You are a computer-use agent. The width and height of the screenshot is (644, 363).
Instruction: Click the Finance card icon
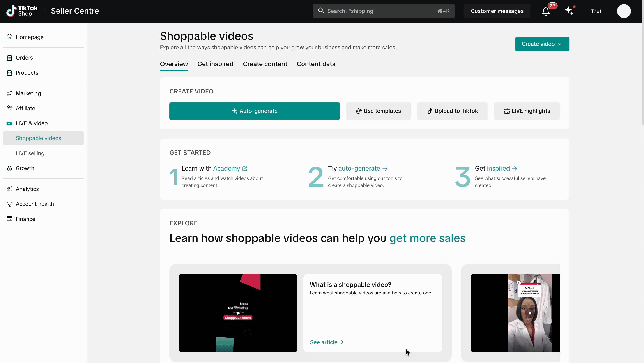point(9,219)
